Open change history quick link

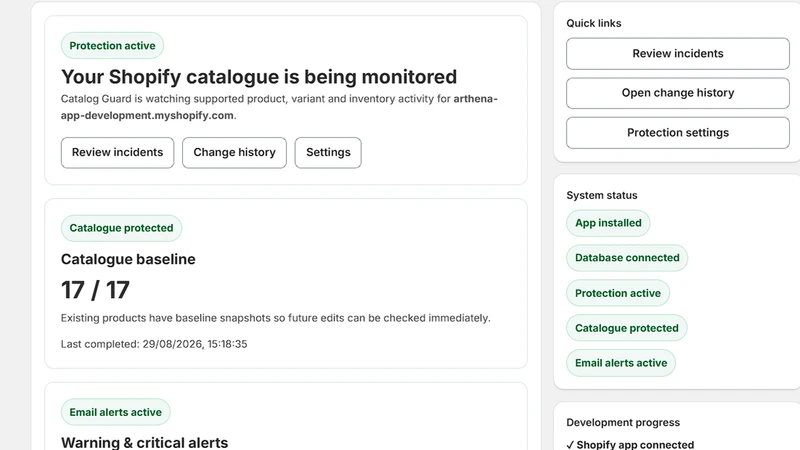[678, 93]
